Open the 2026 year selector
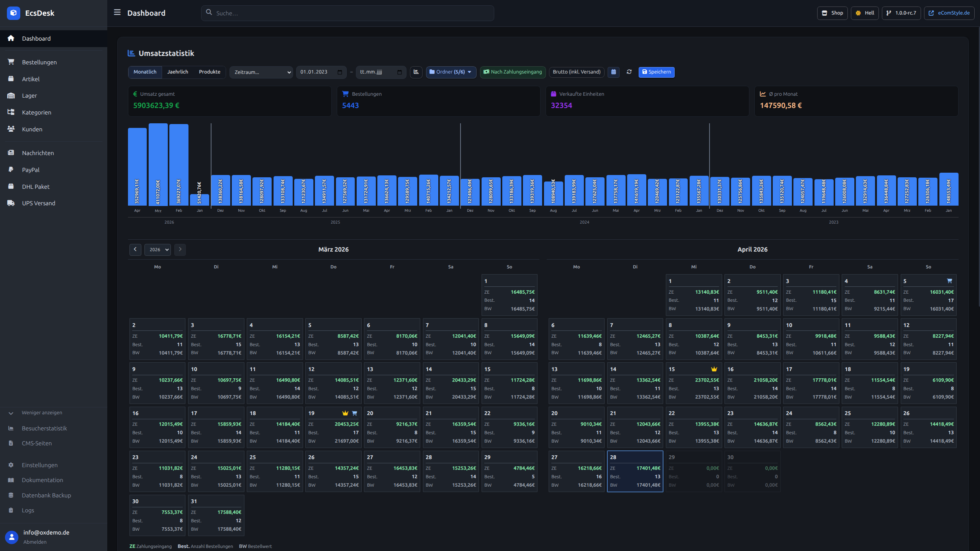 tap(157, 250)
